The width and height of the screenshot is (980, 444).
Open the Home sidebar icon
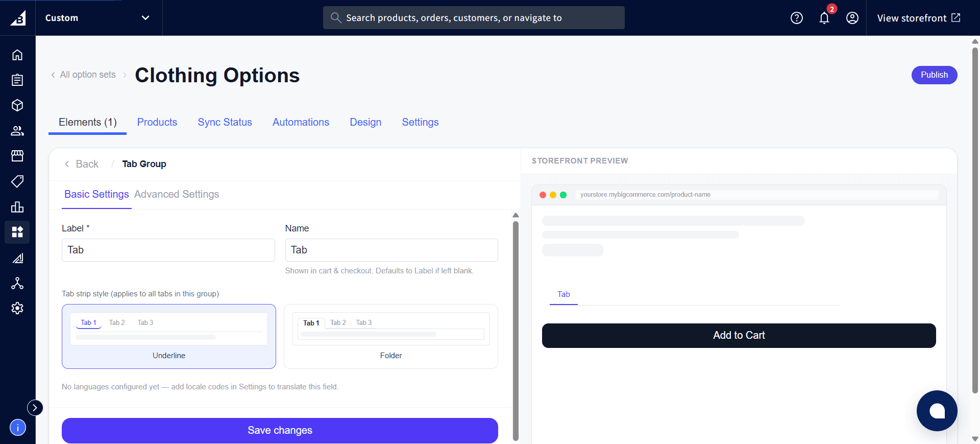point(17,55)
